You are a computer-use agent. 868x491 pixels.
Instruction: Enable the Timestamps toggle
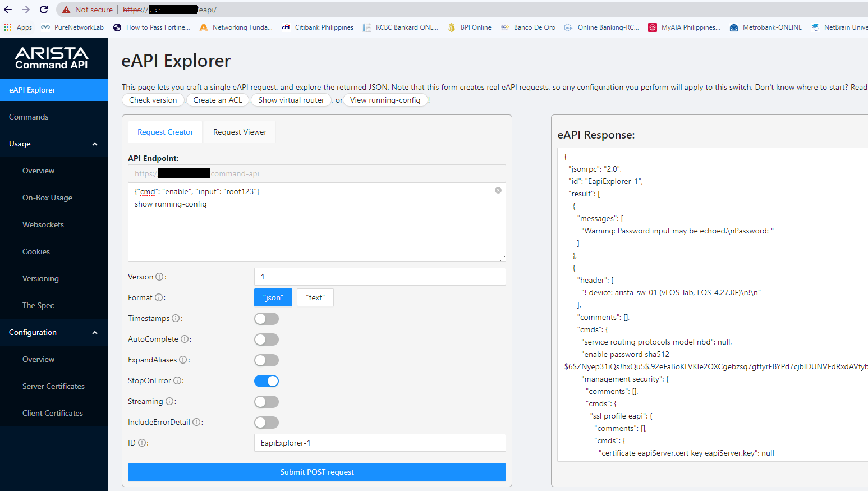tap(267, 319)
